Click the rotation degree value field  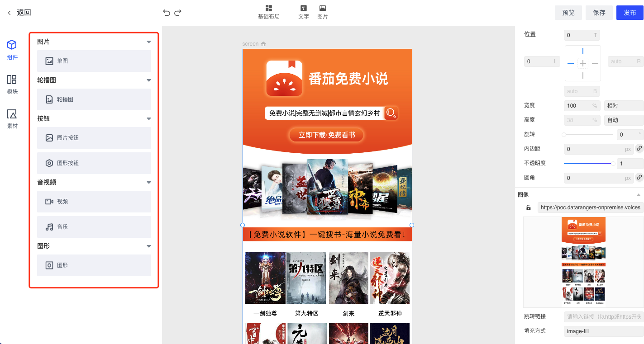point(630,135)
